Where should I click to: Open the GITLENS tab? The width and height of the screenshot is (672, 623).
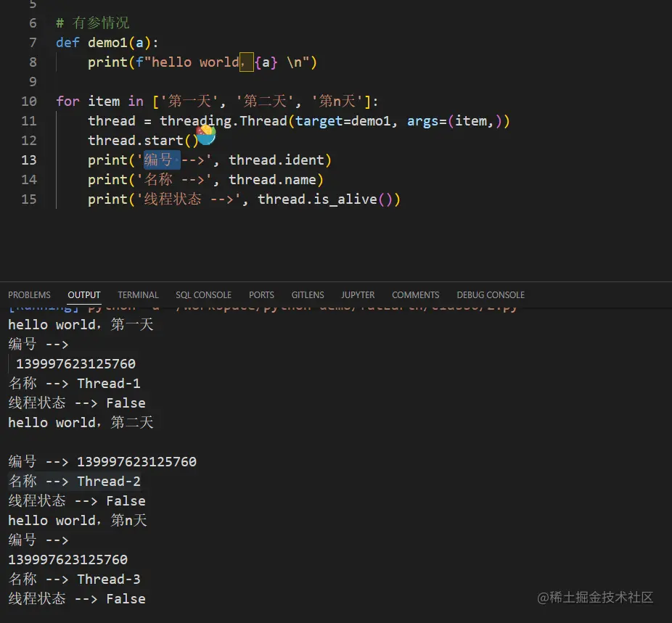pos(308,295)
